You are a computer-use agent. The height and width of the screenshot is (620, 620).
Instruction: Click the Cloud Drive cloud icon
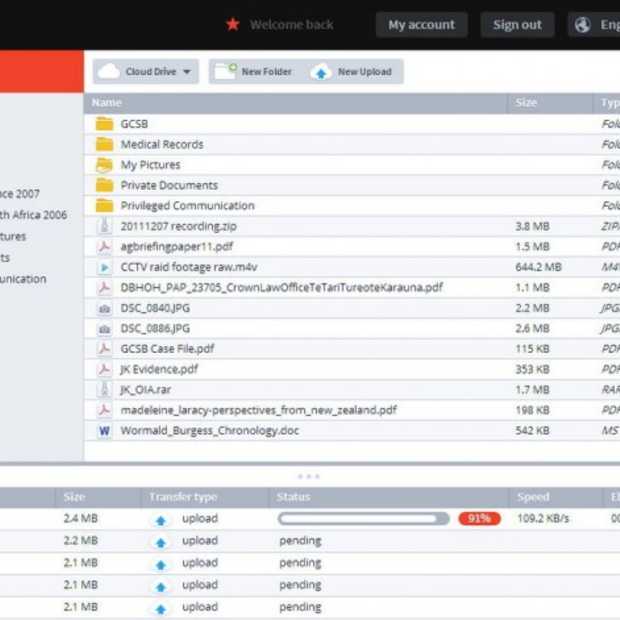(x=109, y=72)
